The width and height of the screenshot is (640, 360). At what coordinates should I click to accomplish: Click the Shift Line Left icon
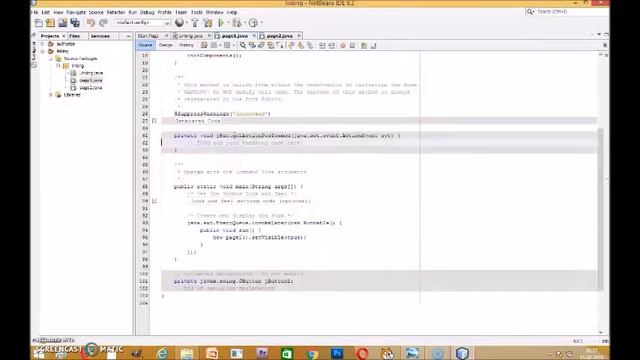coord(322,45)
